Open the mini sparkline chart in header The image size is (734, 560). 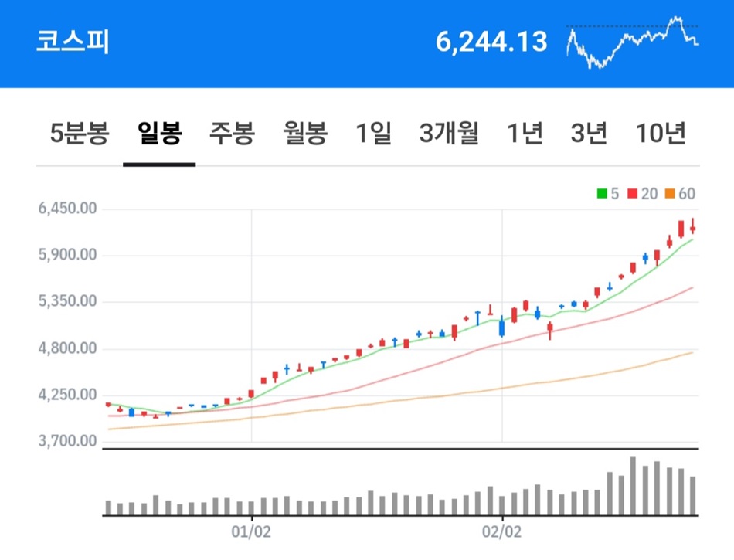click(633, 42)
